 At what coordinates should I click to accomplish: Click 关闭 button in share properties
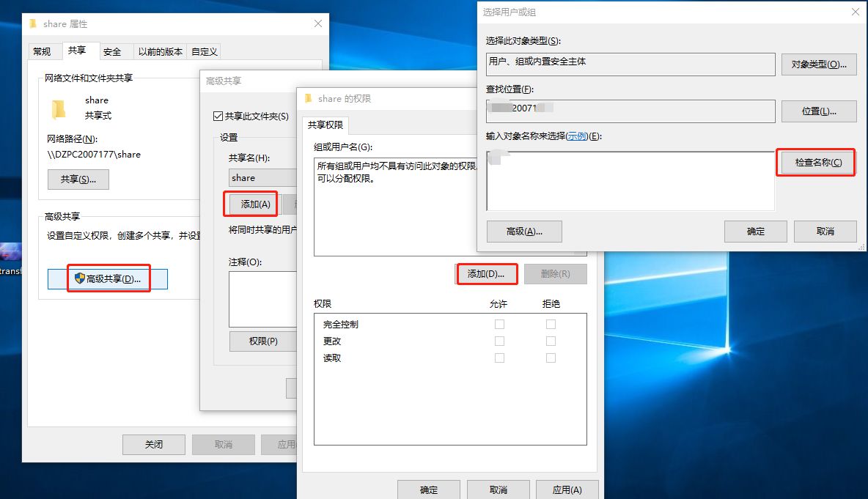(x=154, y=444)
